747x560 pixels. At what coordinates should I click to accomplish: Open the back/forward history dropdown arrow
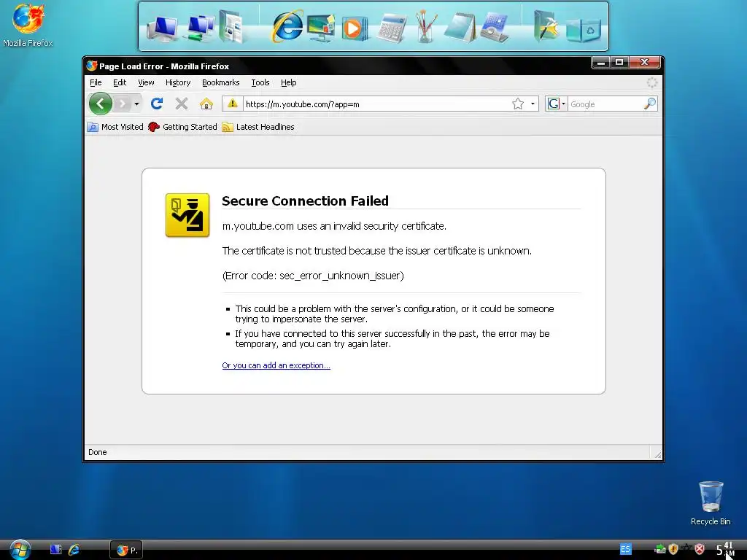(136, 104)
